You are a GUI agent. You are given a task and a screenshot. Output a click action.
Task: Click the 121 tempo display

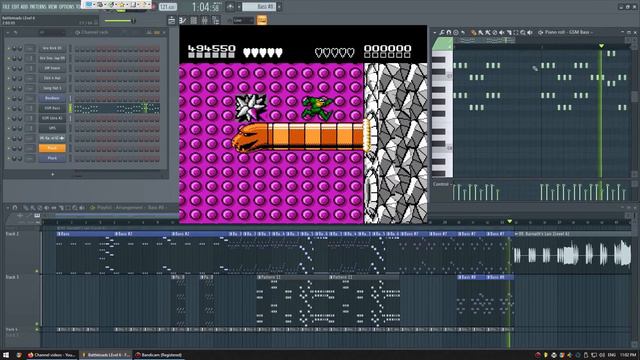click(x=168, y=7)
